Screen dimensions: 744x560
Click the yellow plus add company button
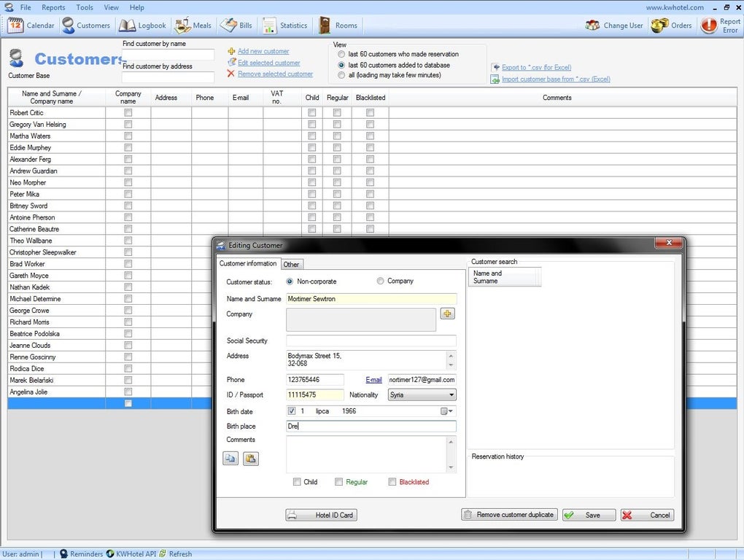[x=447, y=314]
